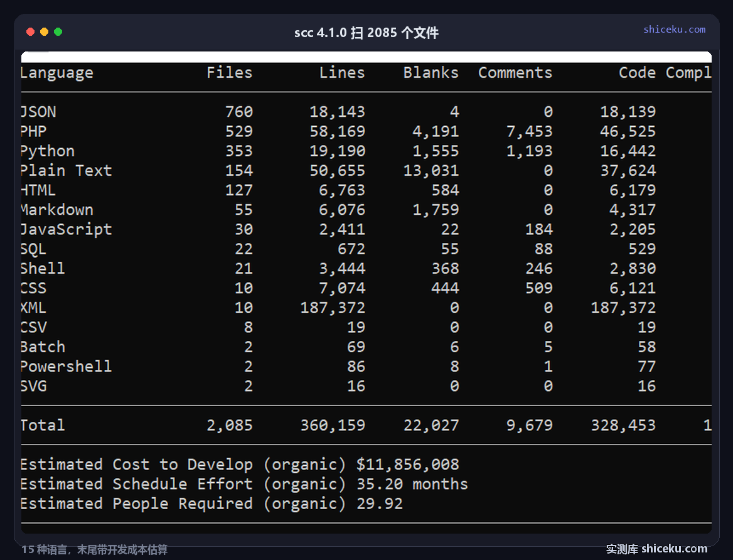Click the green maximize window button
733x560 pixels.
tap(58, 32)
